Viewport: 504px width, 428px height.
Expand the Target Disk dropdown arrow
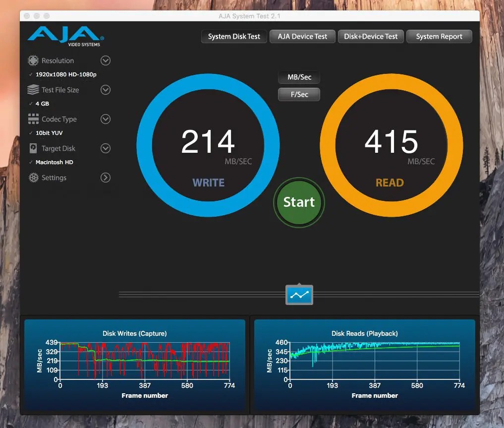(x=106, y=148)
